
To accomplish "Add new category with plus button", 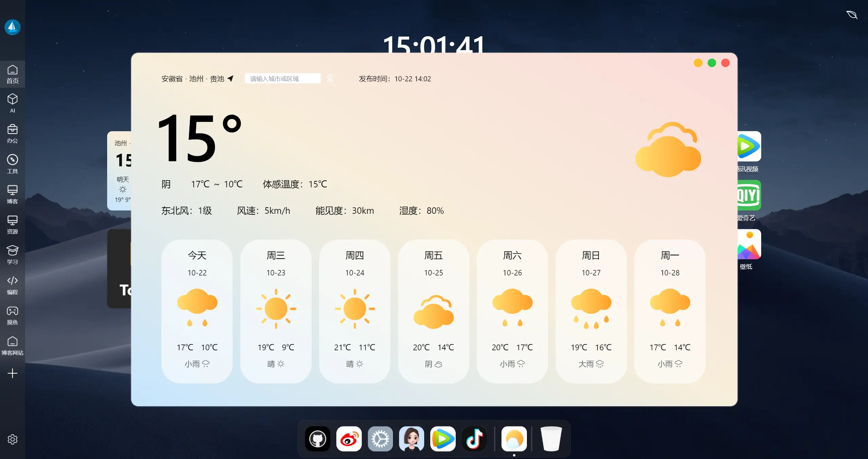I will tap(13, 373).
